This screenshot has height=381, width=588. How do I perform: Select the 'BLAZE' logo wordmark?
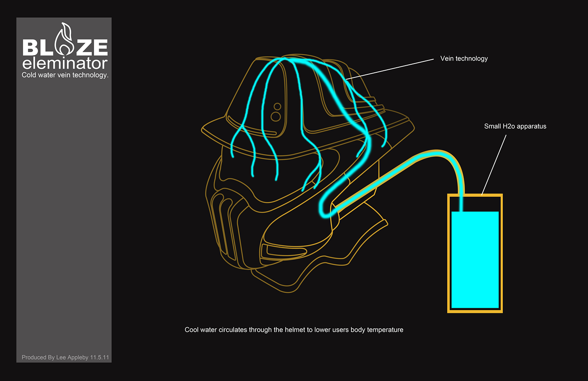tap(65, 48)
